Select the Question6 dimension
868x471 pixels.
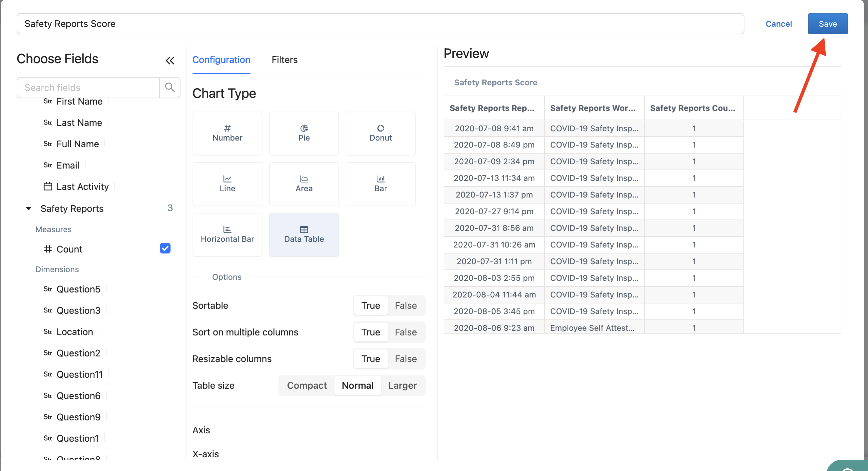pos(78,395)
